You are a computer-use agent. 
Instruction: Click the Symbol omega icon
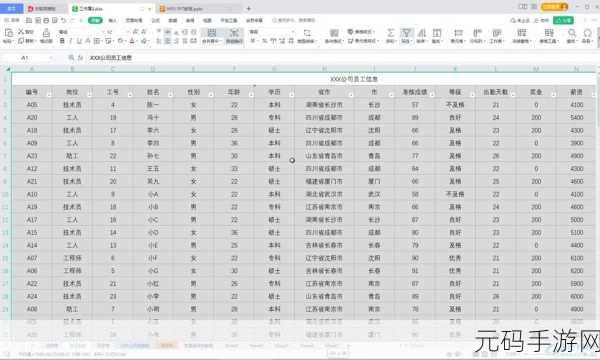587,33
